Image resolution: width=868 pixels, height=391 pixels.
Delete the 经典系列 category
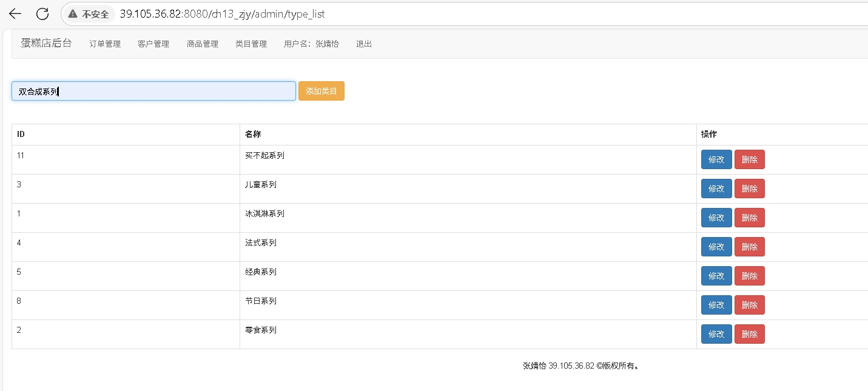pyautogui.click(x=749, y=276)
